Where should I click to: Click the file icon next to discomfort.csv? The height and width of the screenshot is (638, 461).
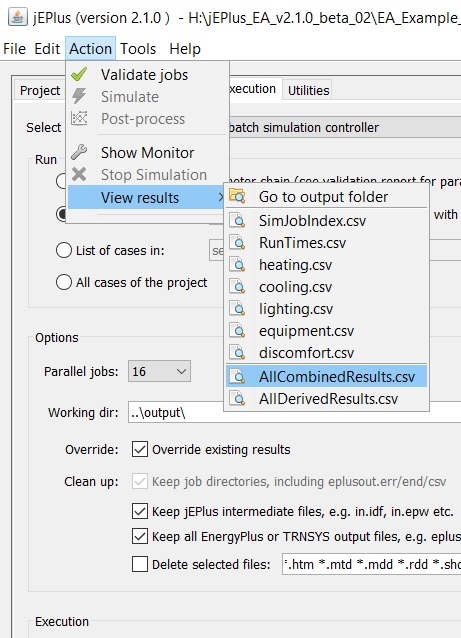237,352
